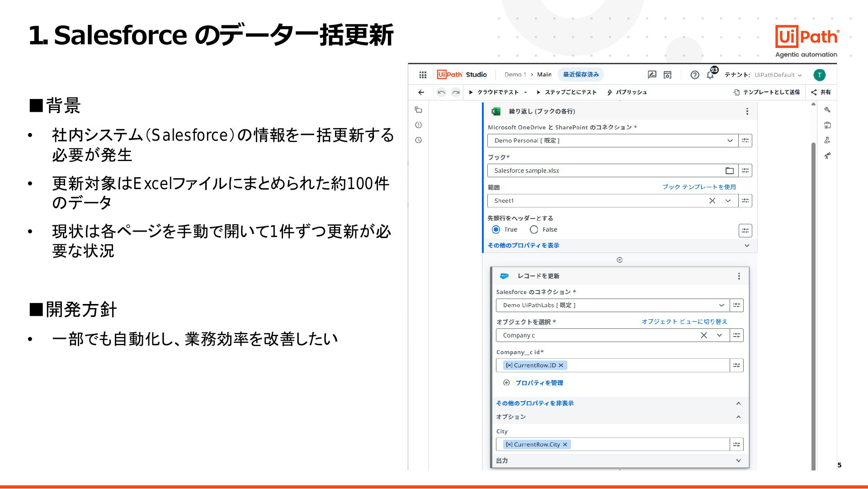Viewport: 868px width, 489px height.
Task: Go to Main breadcrumb
Action: pos(544,75)
